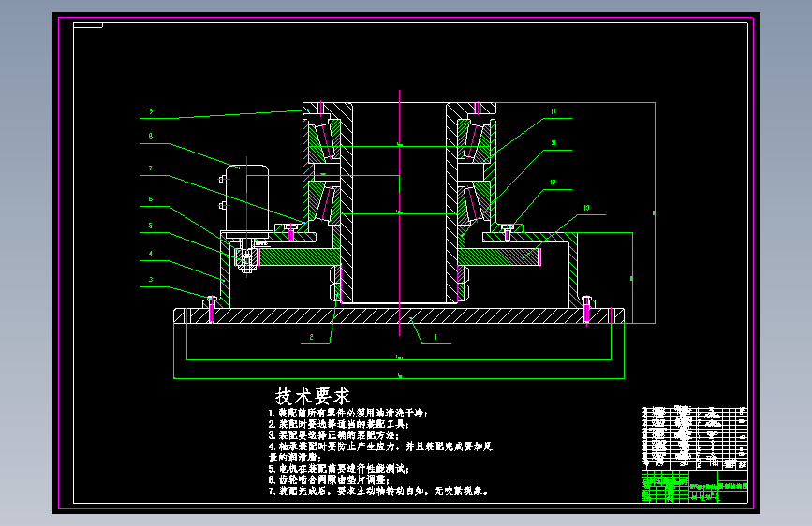Select part callout number 6

[x=151, y=199]
